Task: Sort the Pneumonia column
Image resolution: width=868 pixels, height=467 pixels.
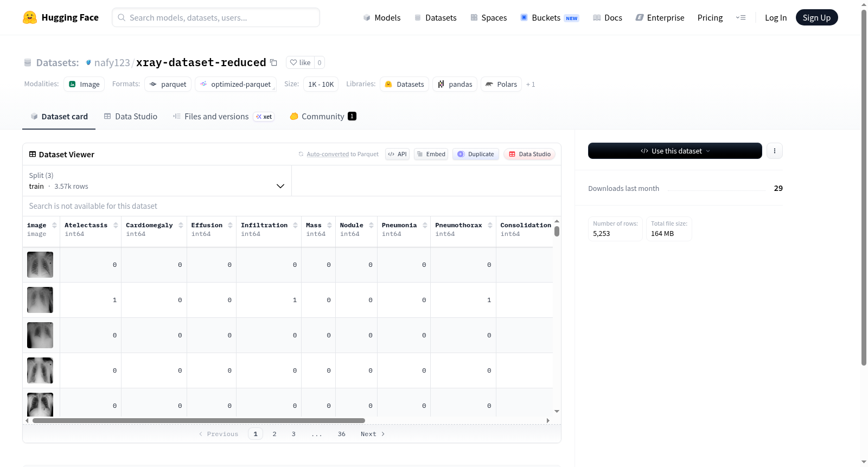Action: (425, 225)
